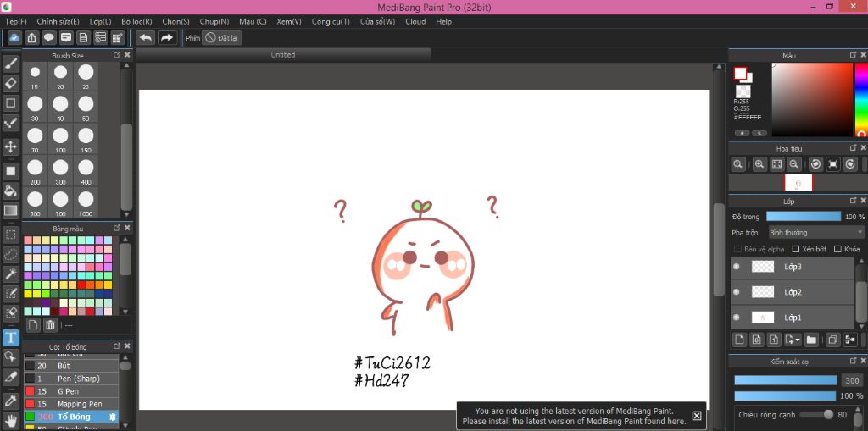Undock the Lớp layers panel
Screen dimensions: 868x431
click(853, 201)
